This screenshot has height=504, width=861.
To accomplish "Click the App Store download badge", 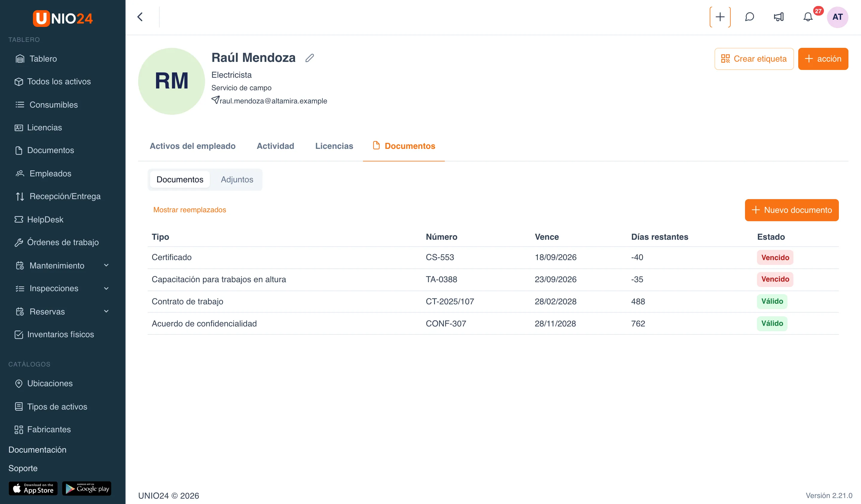I will click(33, 488).
